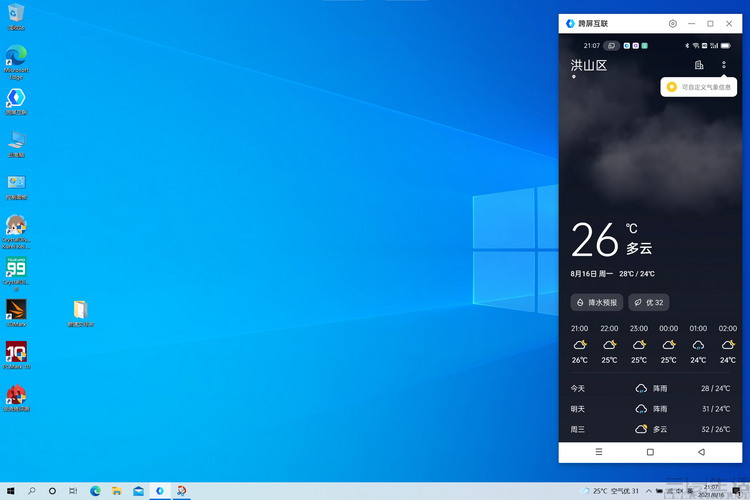The height and width of the screenshot is (500, 750).
Task: Open the 周三 daily forecast row
Action: click(x=651, y=429)
